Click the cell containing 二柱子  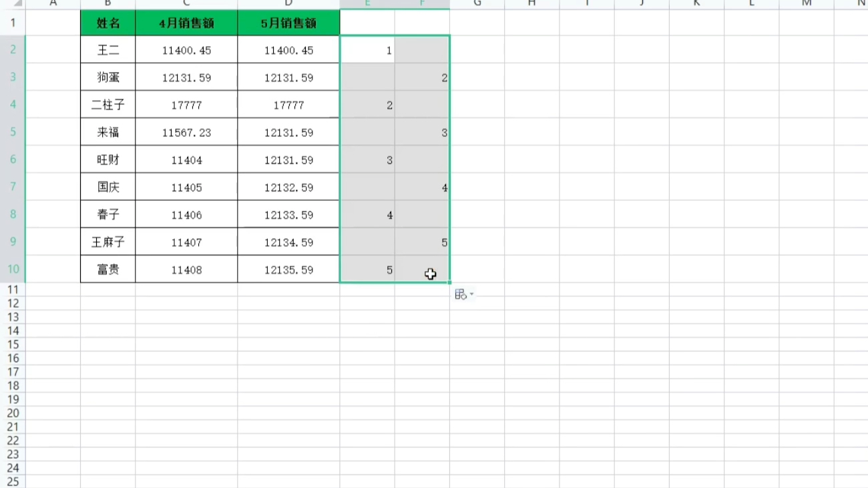(108, 105)
